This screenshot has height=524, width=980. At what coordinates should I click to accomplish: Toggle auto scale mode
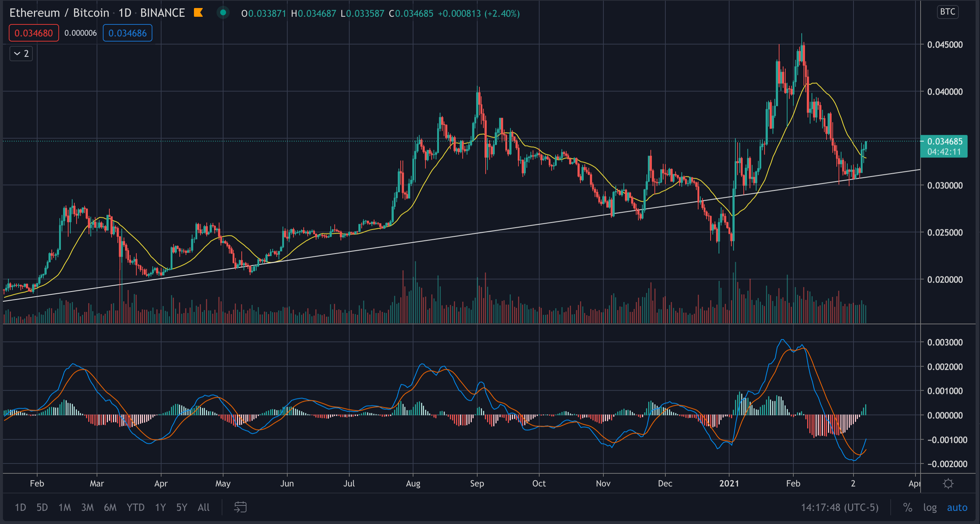coord(957,507)
